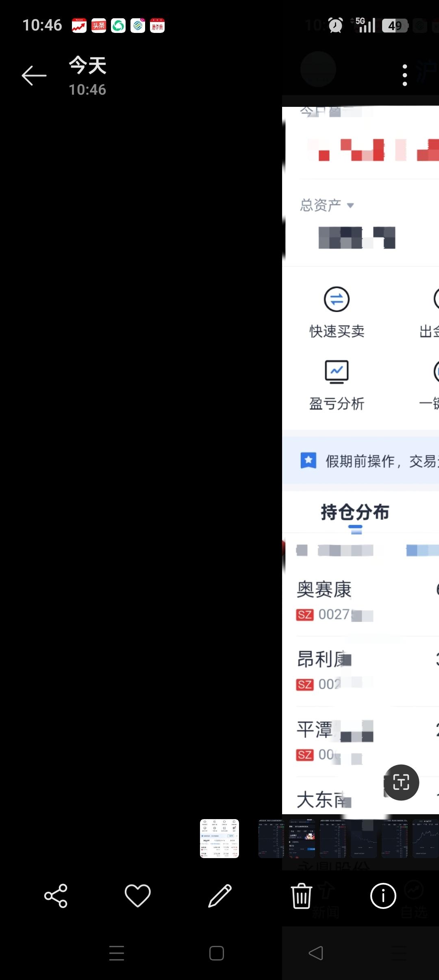Expand the 总资产 dropdown arrow
Screen dimensions: 439x980
pos(350,206)
